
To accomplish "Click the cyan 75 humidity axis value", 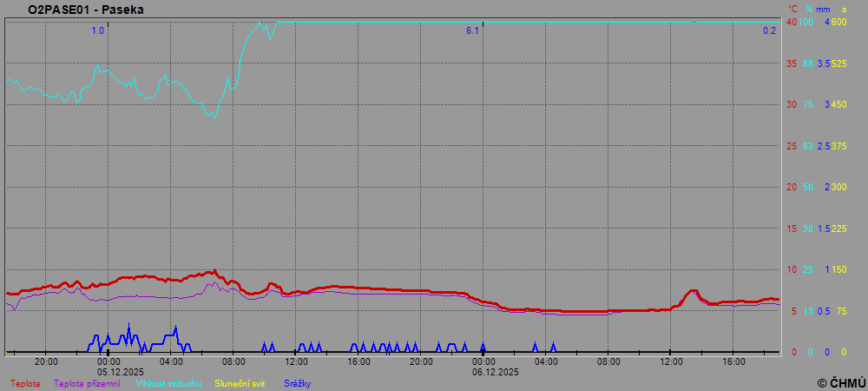I will 807,104.
